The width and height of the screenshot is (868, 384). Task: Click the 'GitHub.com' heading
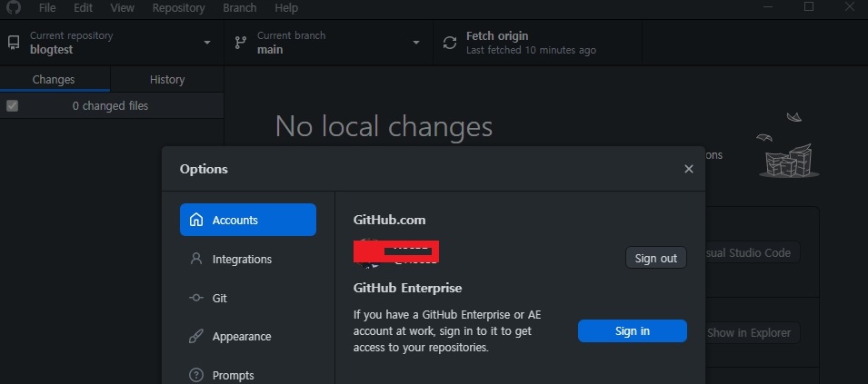[x=389, y=220]
